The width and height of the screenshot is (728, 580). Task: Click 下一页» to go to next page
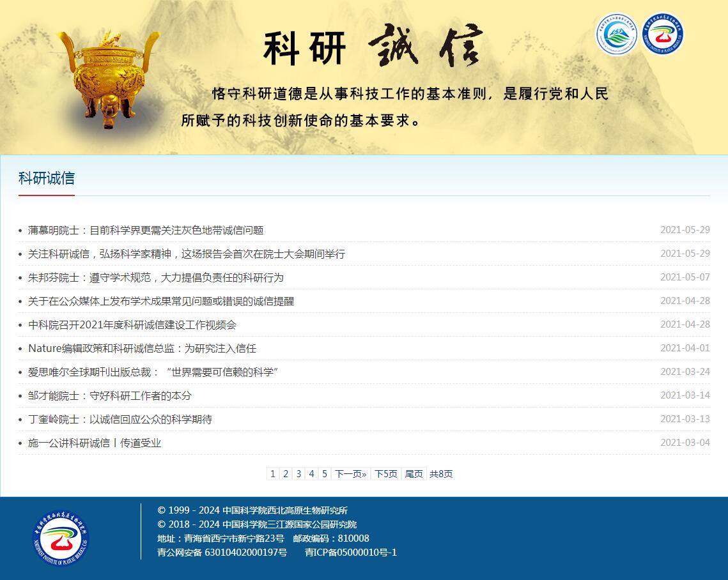coord(351,473)
